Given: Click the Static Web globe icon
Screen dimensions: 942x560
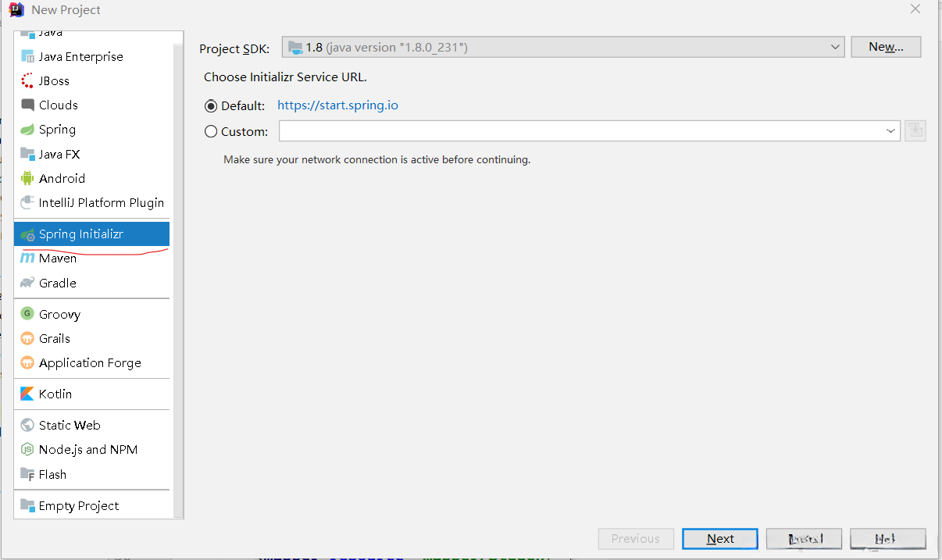Looking at the screenshot, I should [x=27, y=426].
